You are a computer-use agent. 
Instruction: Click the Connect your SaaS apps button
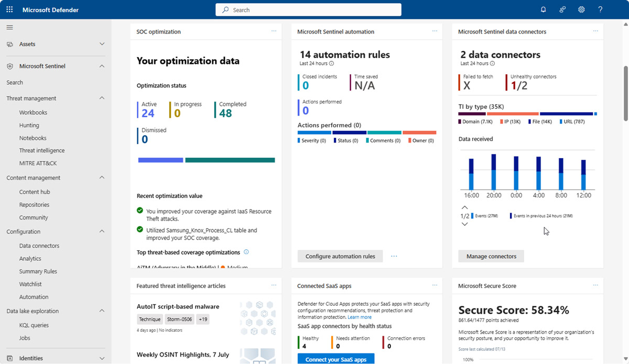click(335, 359)
